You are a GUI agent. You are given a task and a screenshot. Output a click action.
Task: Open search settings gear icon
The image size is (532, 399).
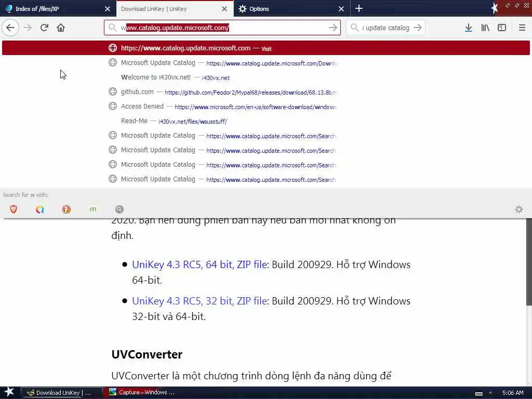pyautogui.click(x=519, y=209)
